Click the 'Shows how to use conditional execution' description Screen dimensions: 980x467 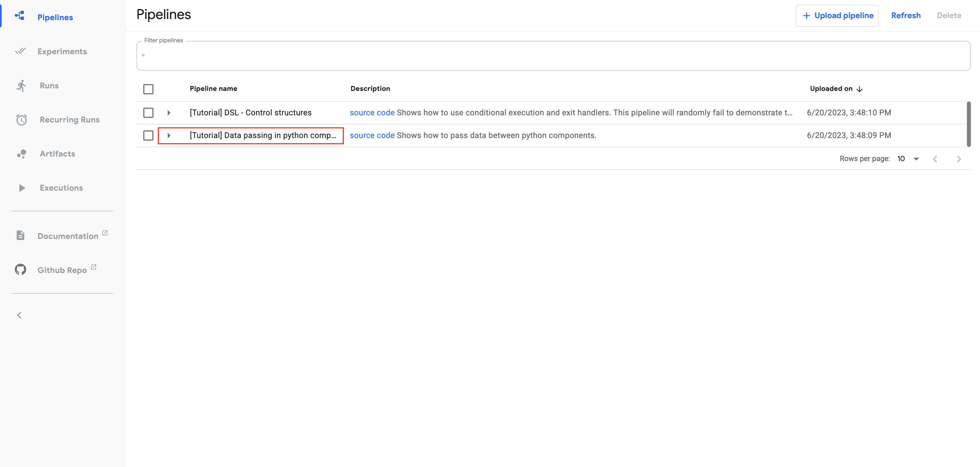point(595,112)
